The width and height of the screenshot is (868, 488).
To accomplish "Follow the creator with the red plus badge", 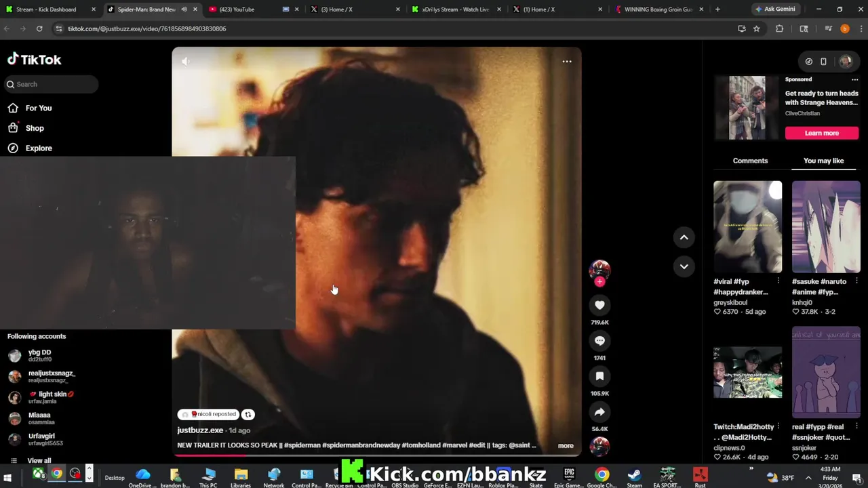I will (x=599, y=281).
